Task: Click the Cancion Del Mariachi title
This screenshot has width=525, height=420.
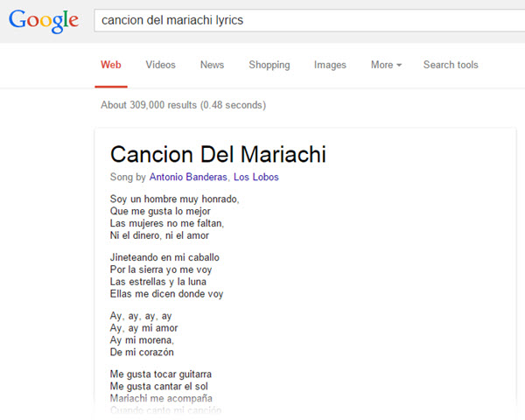Action: coord(218,154)
